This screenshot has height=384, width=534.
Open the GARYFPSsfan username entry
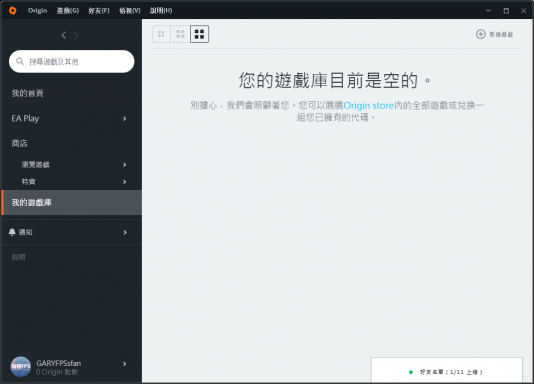coord(59,363)
